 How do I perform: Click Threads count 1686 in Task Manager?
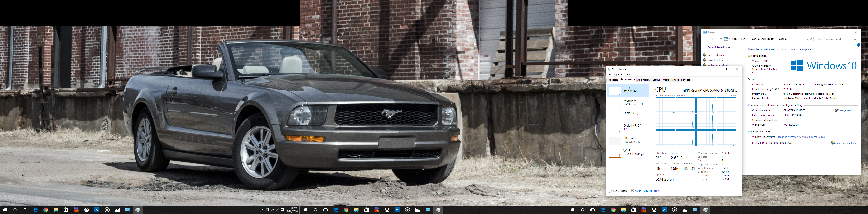(675, 168)
